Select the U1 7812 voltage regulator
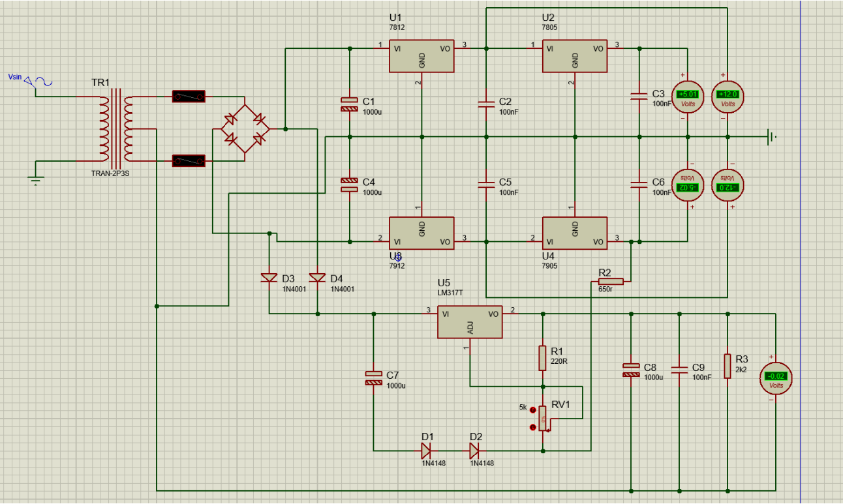 [421, 55]
